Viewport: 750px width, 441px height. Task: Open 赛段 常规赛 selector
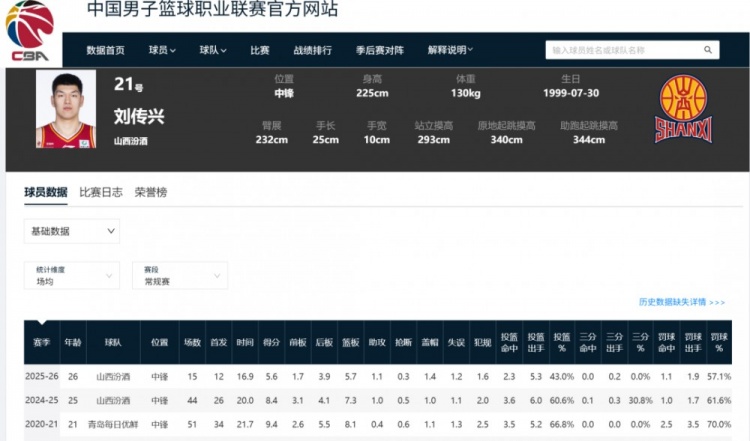tap(180, 276)
